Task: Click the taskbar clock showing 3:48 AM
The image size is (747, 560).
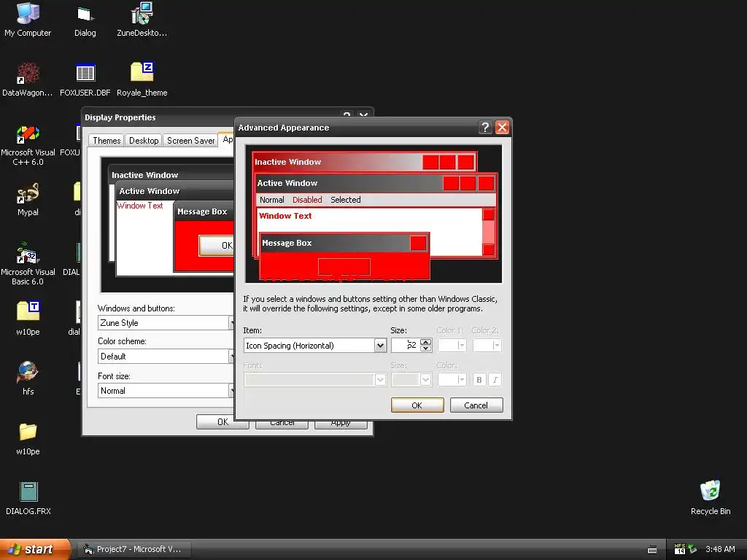Action: [720, 549]
